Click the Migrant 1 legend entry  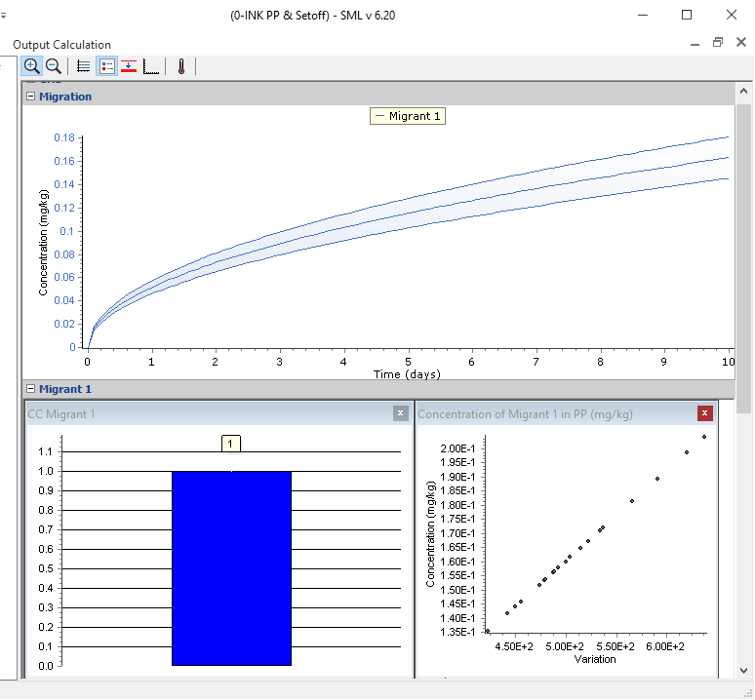[x=408, y=116]
